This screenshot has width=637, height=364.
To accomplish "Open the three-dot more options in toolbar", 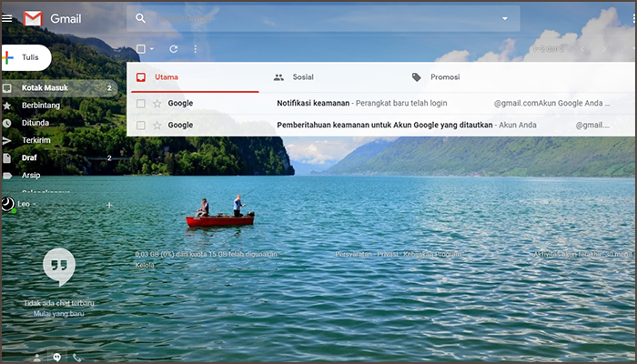I will (x=195, y=48).
